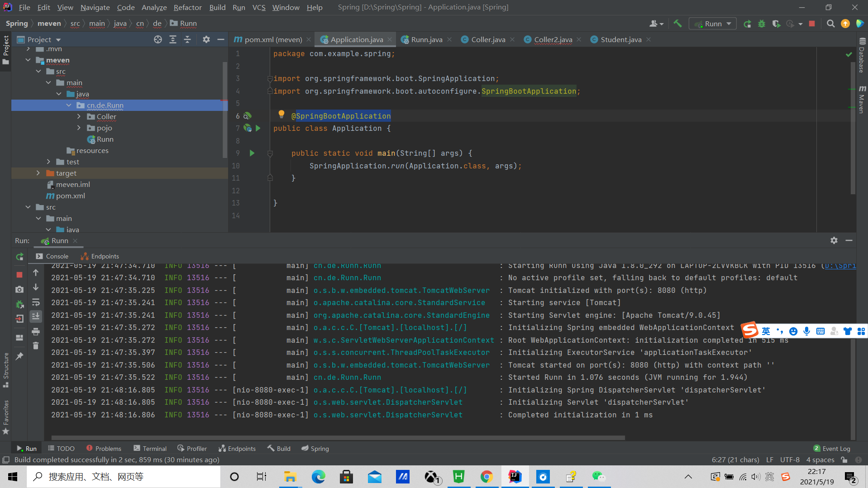Clear the console with trash icon
Image resolution: width=868 pixels, height=488 pixels.
(36, 346)
